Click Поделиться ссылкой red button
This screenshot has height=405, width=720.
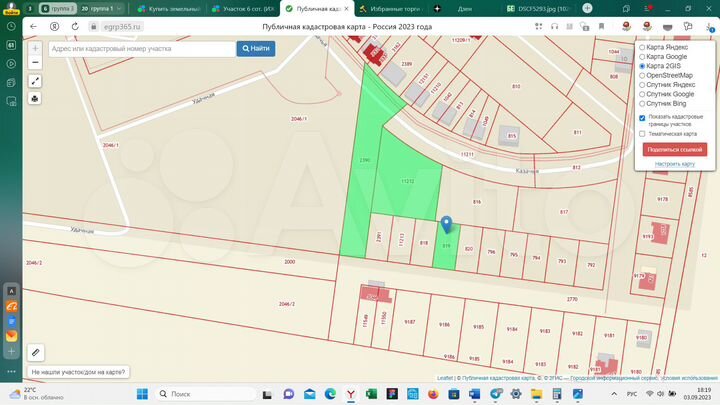coord(674,149)
